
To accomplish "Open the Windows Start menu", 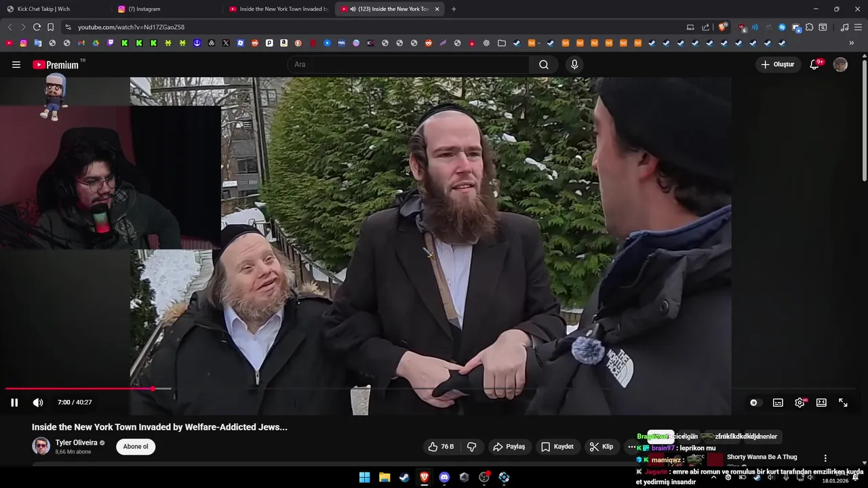I will pyautogui.click(x=364, y=477).
